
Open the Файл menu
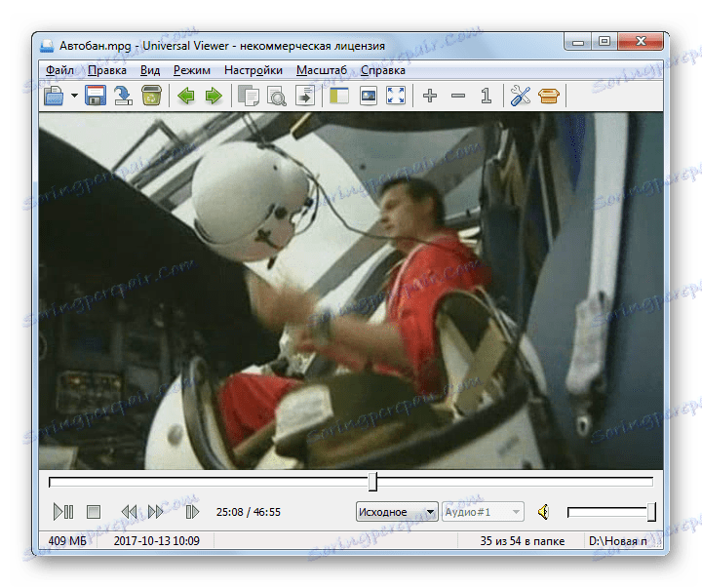[x=60, y=70]
